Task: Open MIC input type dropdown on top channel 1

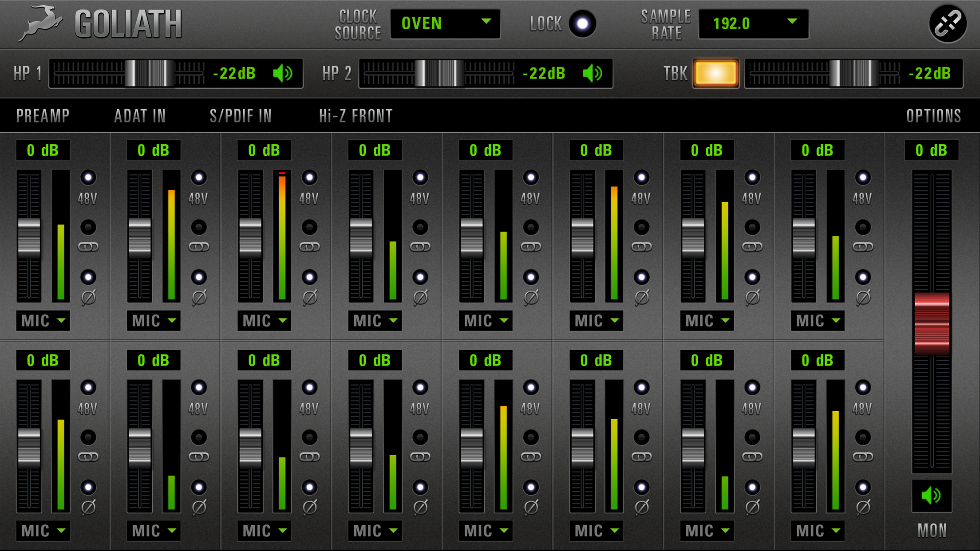Action: (43, 320)
